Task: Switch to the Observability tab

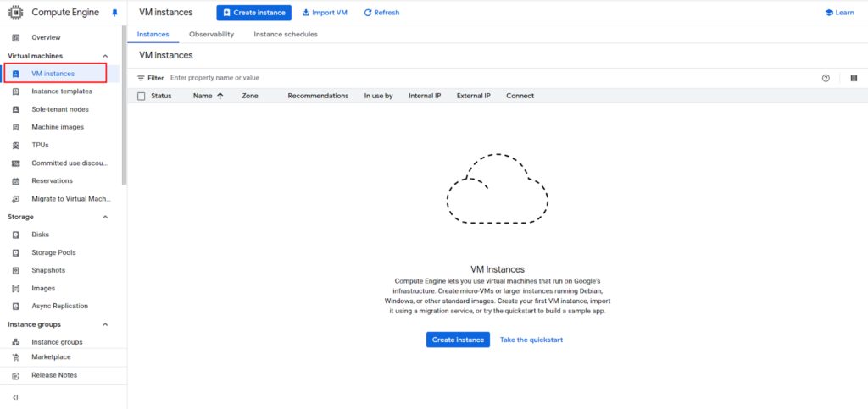Action: 211,34
